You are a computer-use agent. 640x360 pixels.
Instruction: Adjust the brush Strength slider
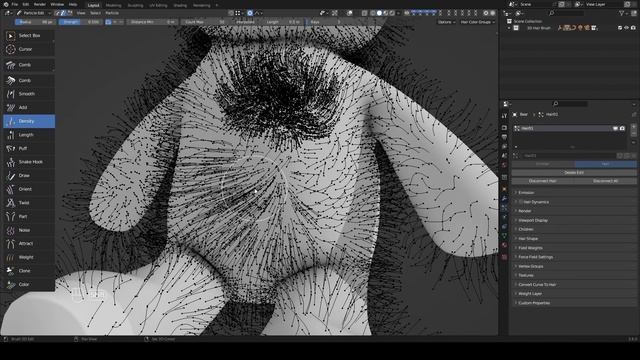[x=80, y=22]
